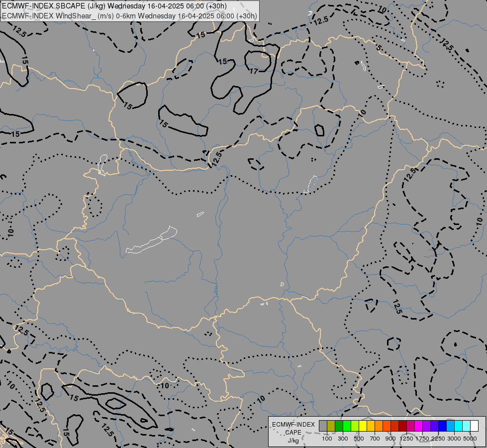This screenshot has height=448, width=487.
Task: Click the legend value 3000
Action: point(454,439)
